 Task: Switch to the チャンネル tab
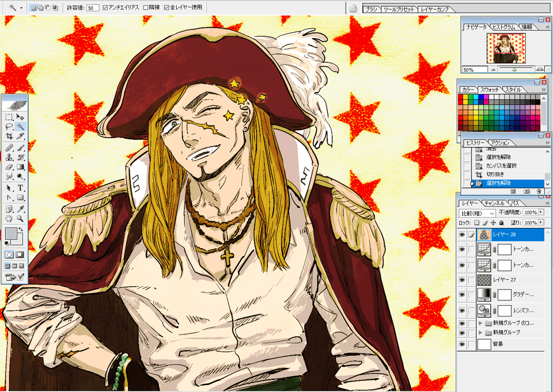494,203
